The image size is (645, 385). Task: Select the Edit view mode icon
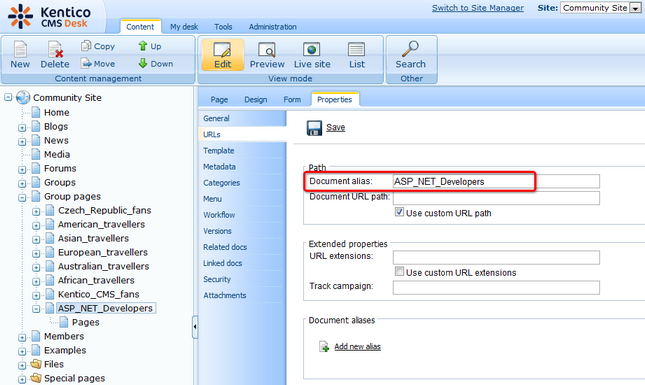(222, 50)
